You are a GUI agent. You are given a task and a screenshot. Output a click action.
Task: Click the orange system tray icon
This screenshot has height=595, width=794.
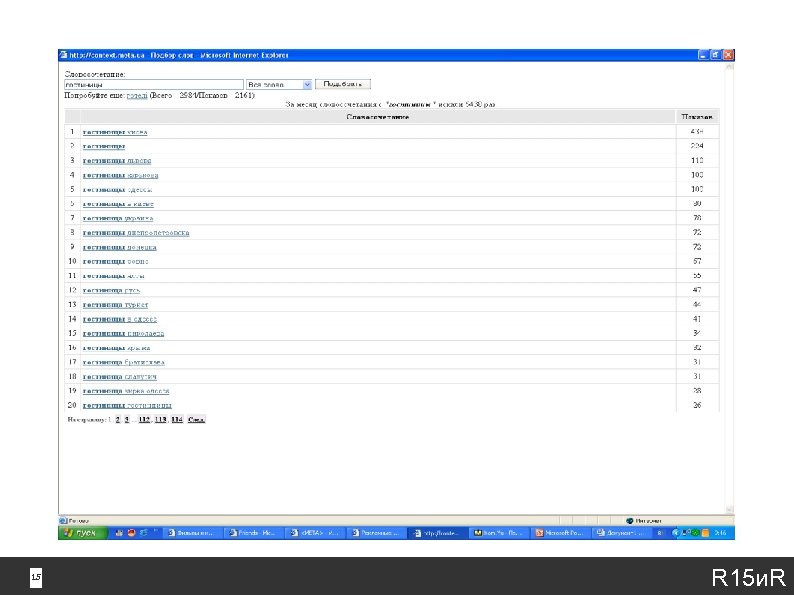705,533
